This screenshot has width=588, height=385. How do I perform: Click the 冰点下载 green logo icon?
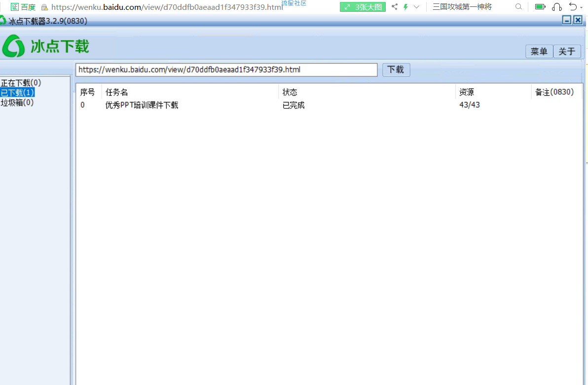click(13, 46)
